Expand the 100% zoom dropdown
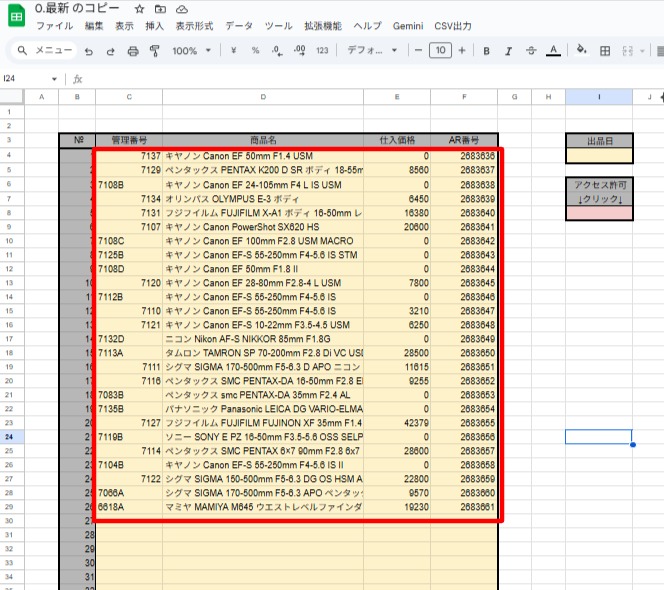Screen dimensions: 664x590 (x=191, y=51)
